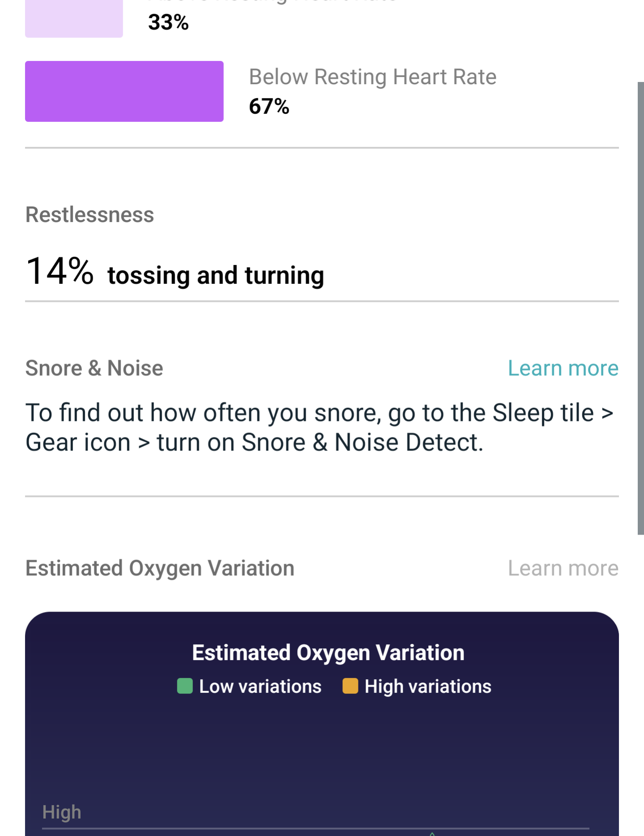
Task: Tap the Restlessness section heading
Action: coord(90,214)
